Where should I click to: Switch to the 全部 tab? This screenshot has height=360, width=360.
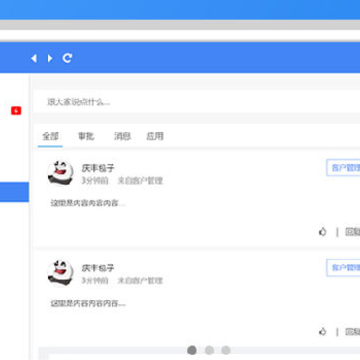[50, 136]
